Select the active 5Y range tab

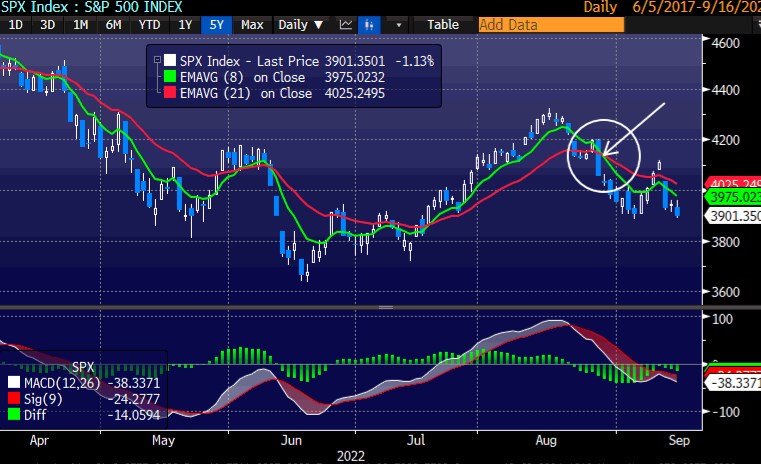coord(216,25)
